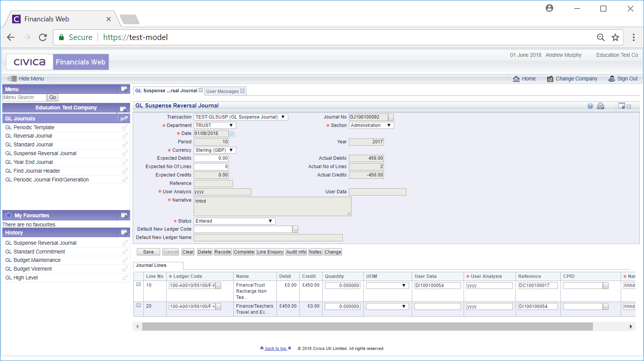Image resolution: width=644 pixels, height=361 pixels.
Task: Open the Journal No lookup button
Action: click(391, 117)
